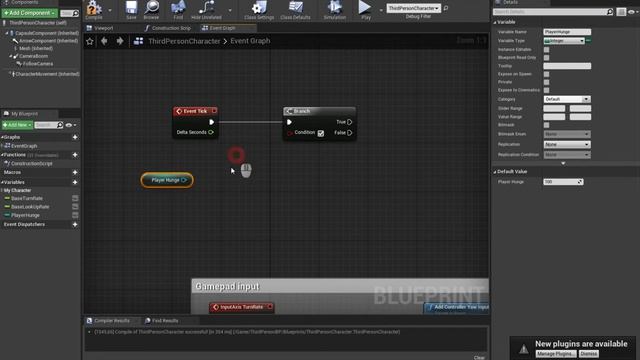Click the Player Hunge node output pin

pyautogui.click(x=184, y=180)
